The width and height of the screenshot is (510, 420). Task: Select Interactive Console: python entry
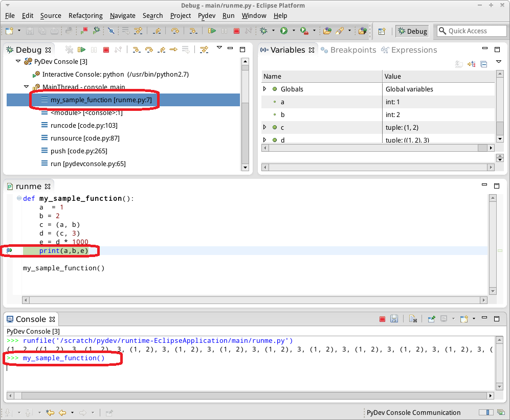pyautogui.click(x=116, y=75)
